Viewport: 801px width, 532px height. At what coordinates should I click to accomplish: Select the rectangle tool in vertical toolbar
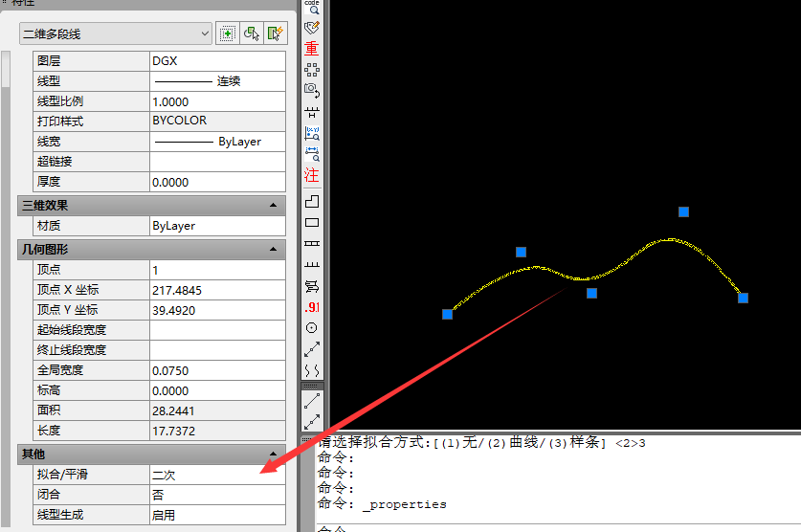pyautogui.click(x=312, y=223)
